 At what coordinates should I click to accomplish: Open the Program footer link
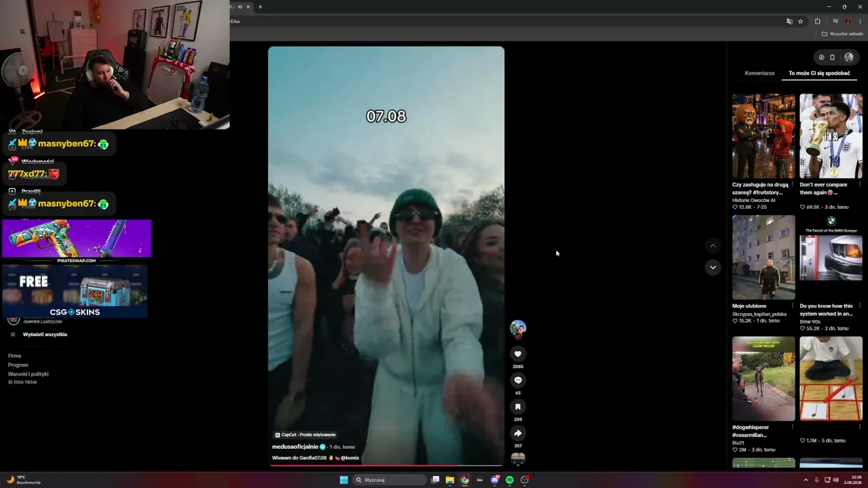18,365
